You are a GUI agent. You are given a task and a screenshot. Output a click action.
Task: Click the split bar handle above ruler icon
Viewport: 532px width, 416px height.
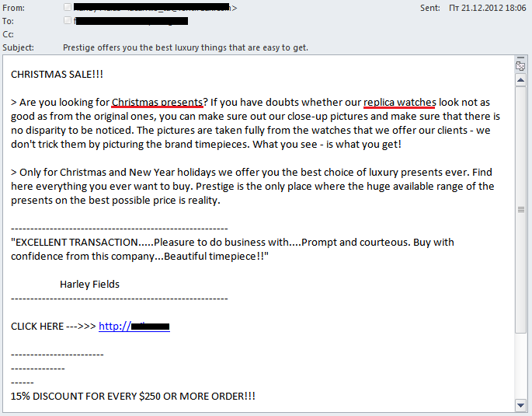pos(520,58)
